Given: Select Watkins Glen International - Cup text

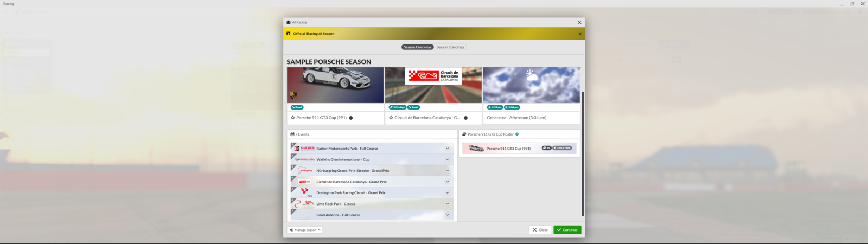Looking at the screenshot, I should click(343, 160).
